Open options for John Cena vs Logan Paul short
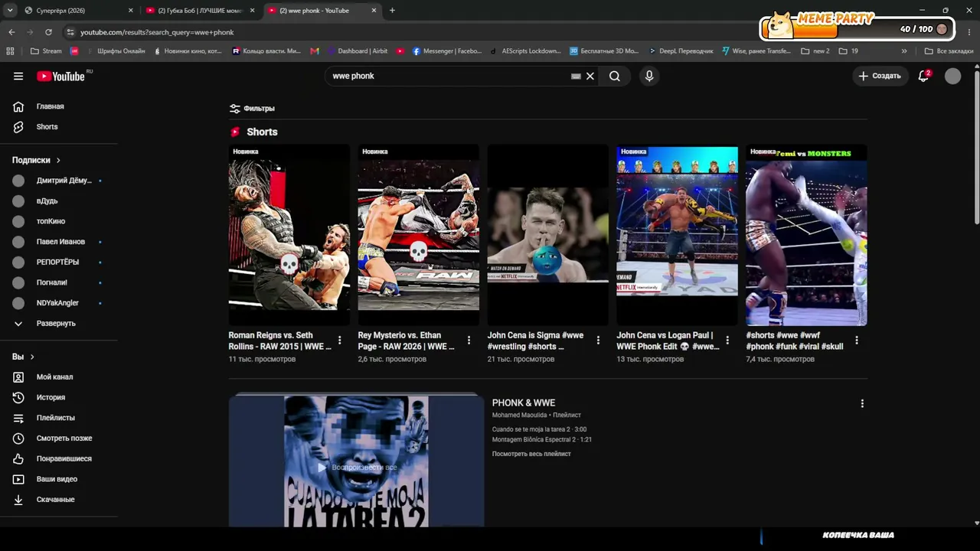Image resolution: width=980 pixels, height=551 pixels. (x=728, y=341)
